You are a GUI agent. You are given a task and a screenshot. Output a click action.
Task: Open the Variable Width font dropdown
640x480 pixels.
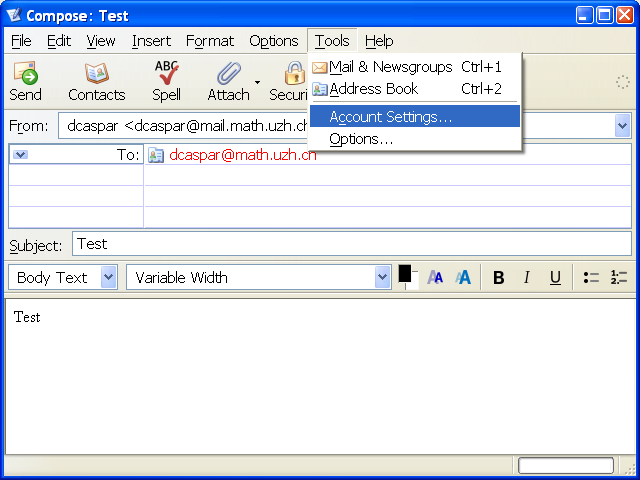click(258, 278)
